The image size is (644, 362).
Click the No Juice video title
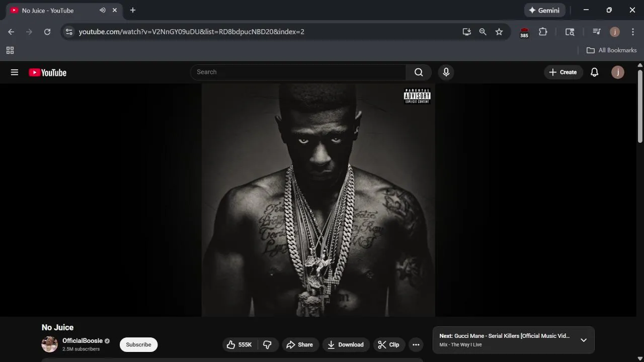[x=57, y=327]
